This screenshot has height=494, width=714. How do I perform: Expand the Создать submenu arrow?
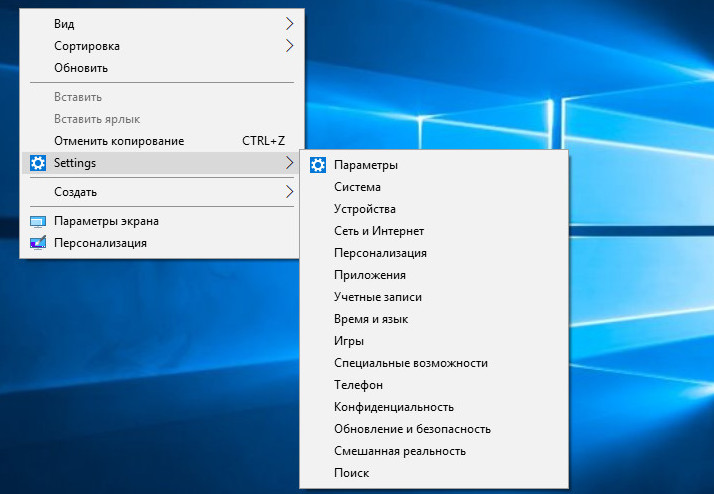point(290,192)
